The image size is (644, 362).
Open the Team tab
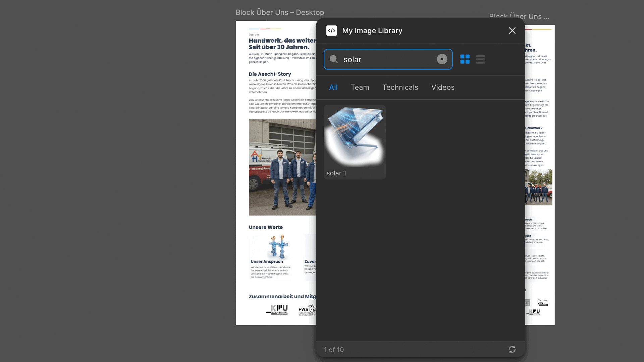[360, 87]
